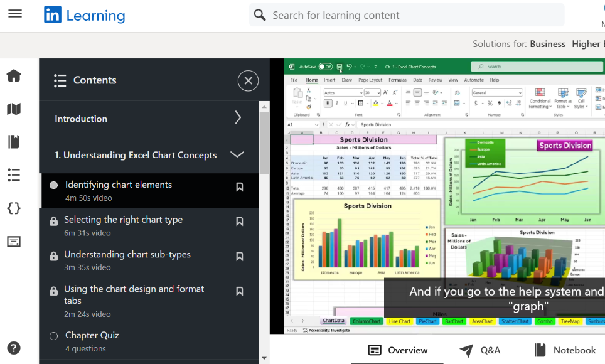Select Chapter Quiz progress circle
Screen dimensions: 605x364
pos(53,336)
